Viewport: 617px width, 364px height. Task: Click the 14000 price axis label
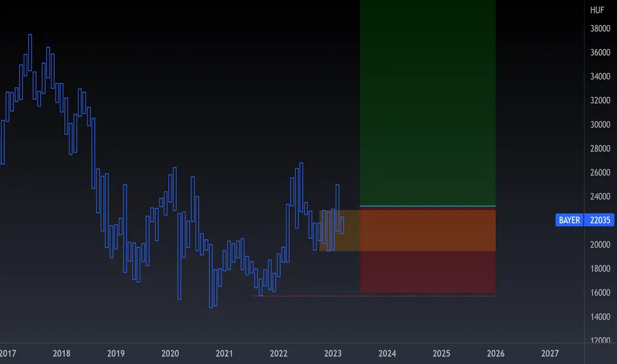pyautogui.click(x=600, y=316)
